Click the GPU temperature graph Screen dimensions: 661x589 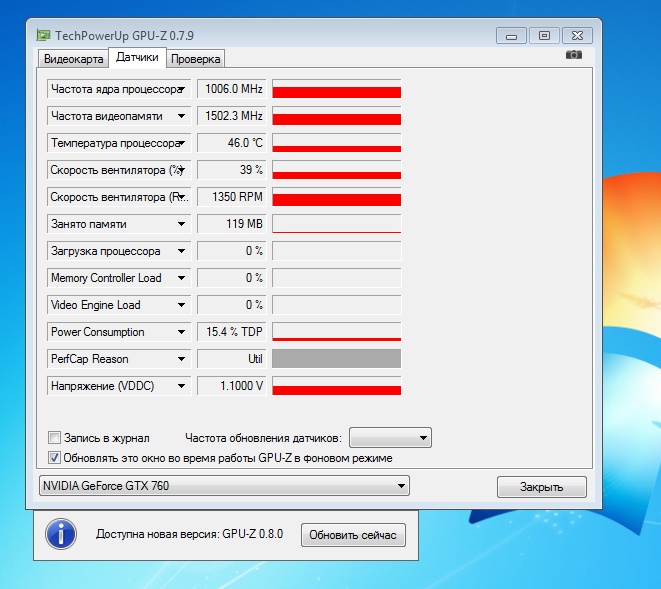click(x=336, y=143)
